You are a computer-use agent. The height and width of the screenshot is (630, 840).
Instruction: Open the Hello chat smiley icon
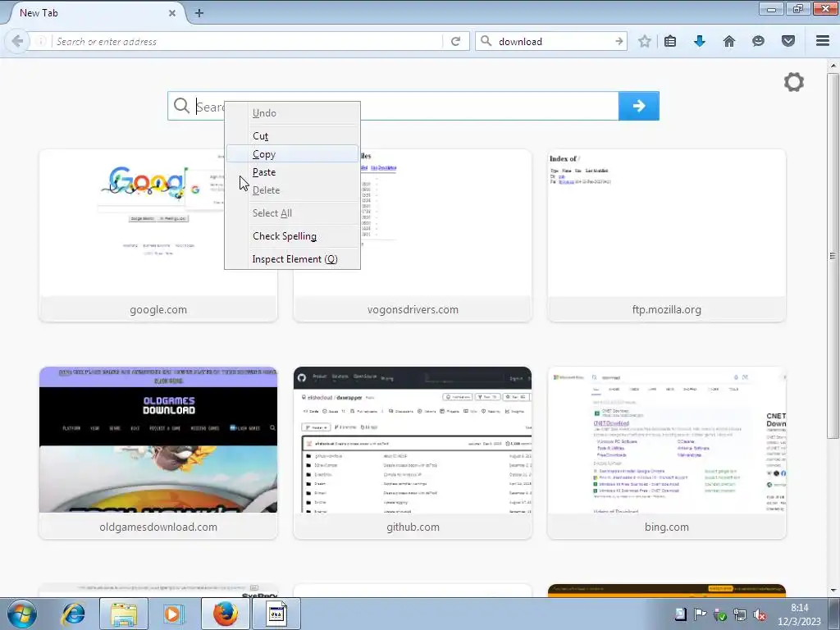click(758, 41)
